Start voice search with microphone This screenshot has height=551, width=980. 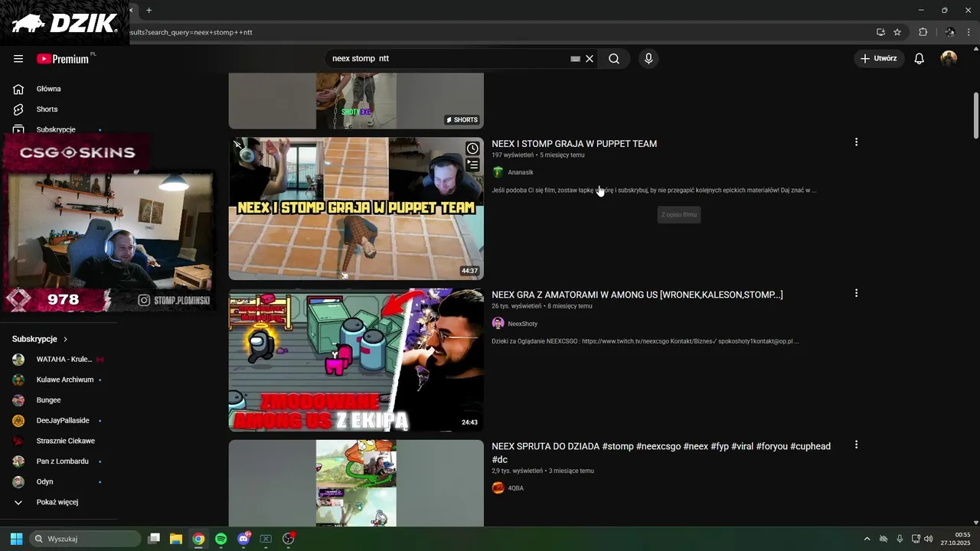(x=648, y=59)
